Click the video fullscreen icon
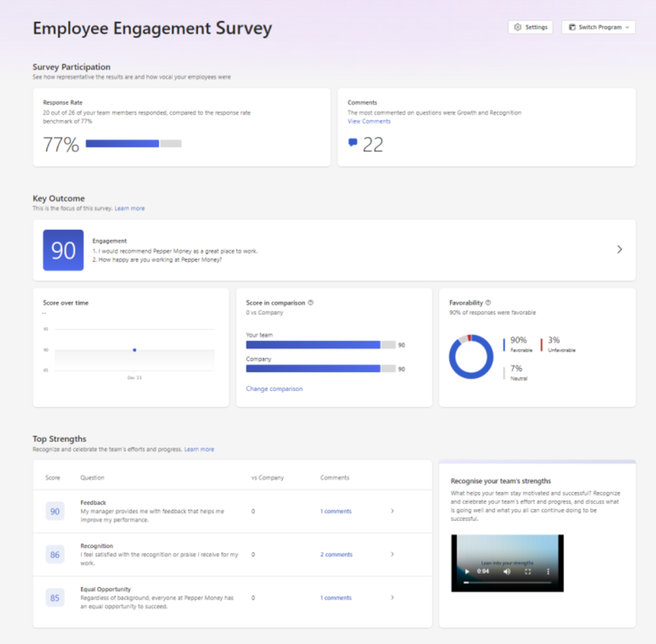Screen dimensions: 656x644 pos(528,572)
